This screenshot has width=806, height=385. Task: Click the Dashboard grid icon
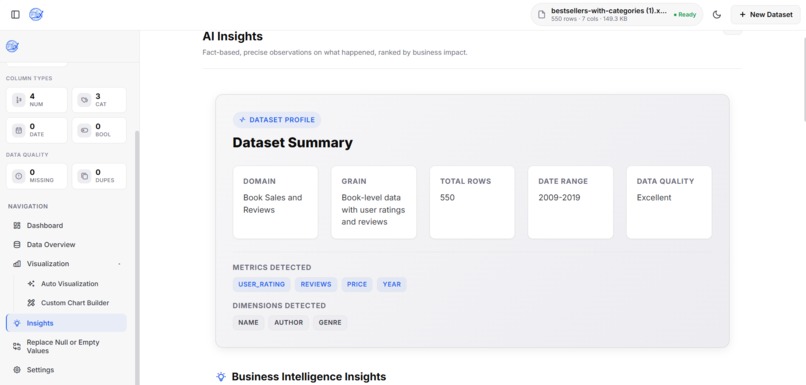pyautogui.click(x=17, y=225)
